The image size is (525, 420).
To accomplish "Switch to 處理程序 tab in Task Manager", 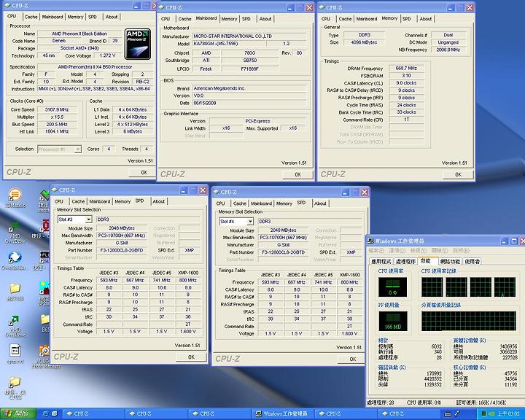I will coord(406,261).
